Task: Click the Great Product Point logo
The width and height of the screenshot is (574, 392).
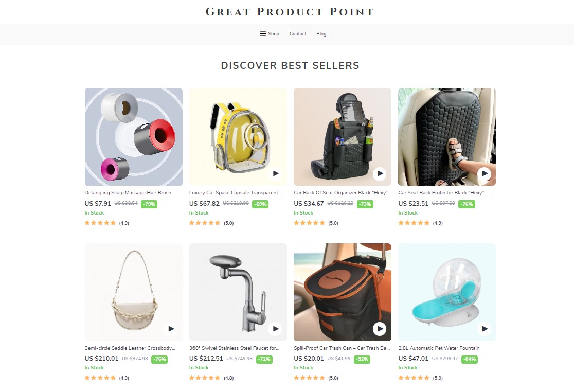Action: coord(290,12)
